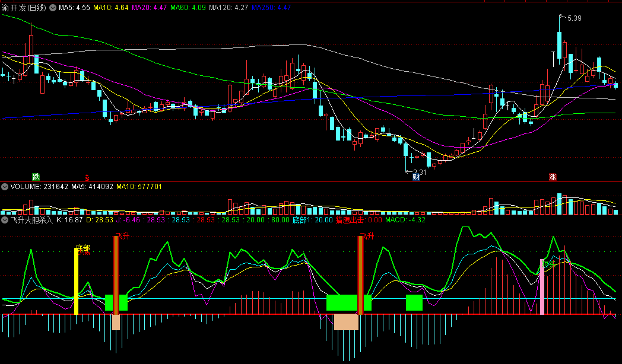The height and width of the screenshot is (364, 622).
Task: Click the second 飞升 signal bar in the middle
Action: tap(361, 275)
